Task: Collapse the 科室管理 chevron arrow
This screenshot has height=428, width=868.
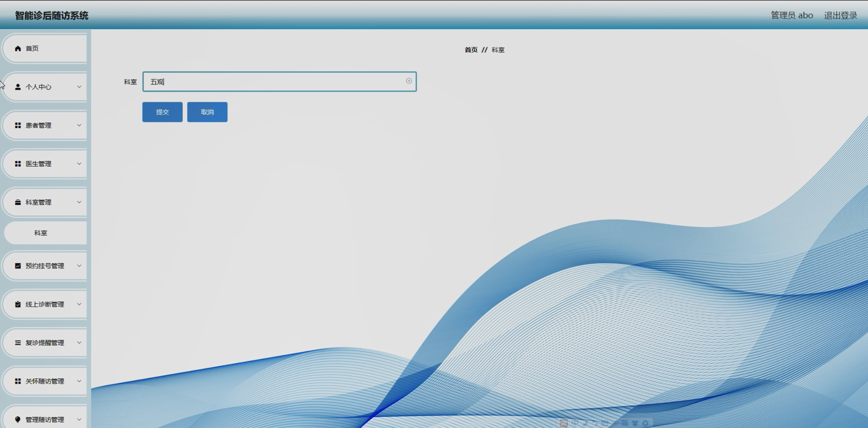Action: point(79,202)
